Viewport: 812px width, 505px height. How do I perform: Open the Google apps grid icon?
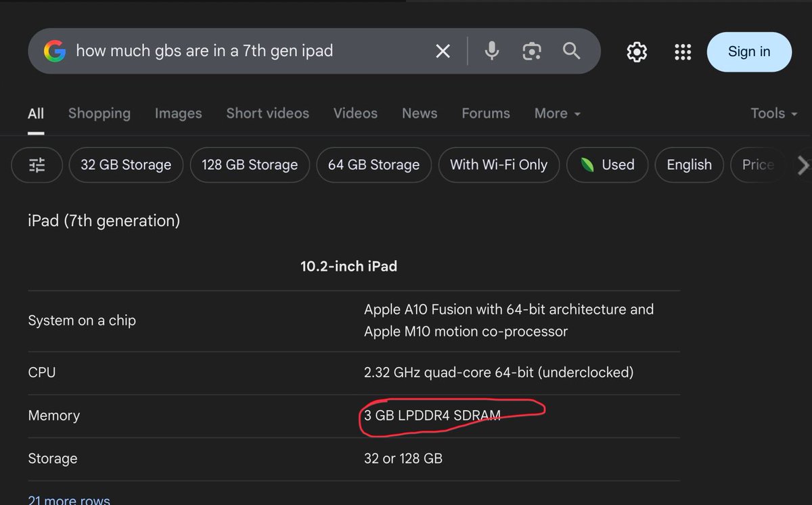[x=683, y=52]
